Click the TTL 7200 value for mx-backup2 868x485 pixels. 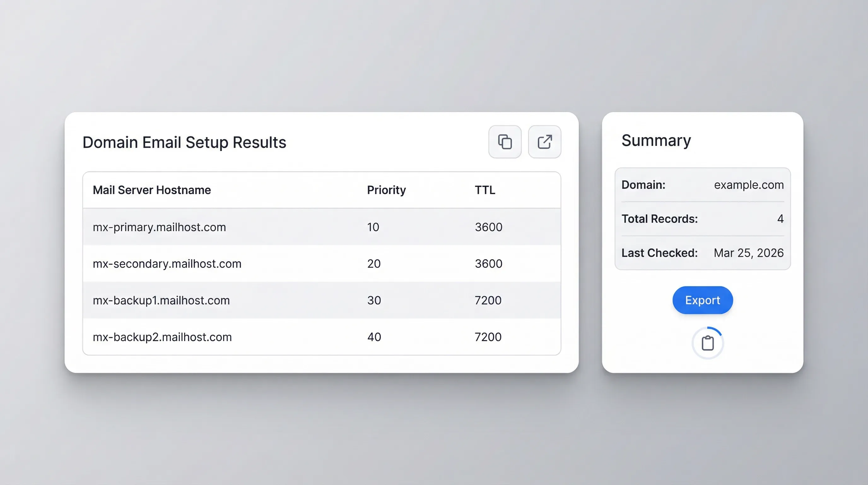(488, 337)
